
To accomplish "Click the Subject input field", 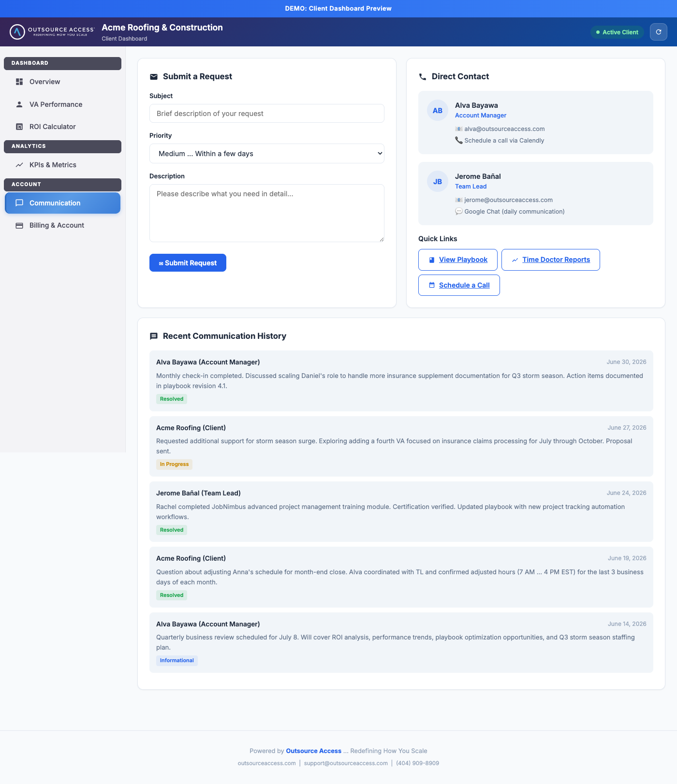I will [267, 114].
